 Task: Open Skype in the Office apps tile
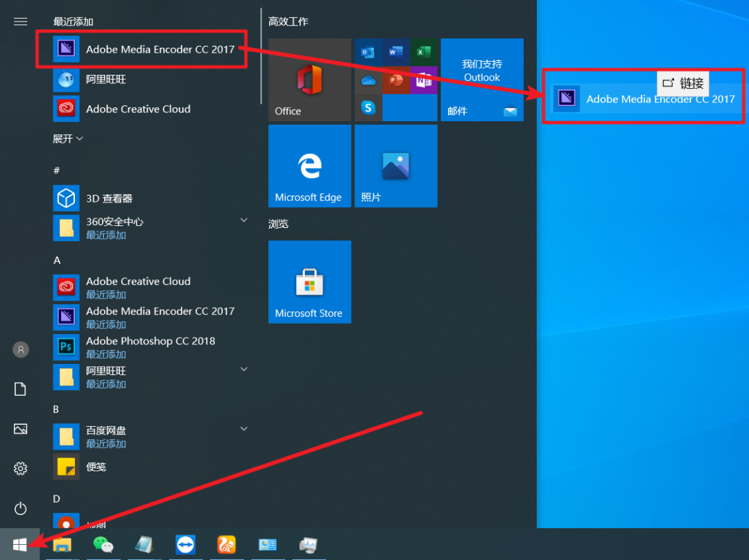(368, 108)
